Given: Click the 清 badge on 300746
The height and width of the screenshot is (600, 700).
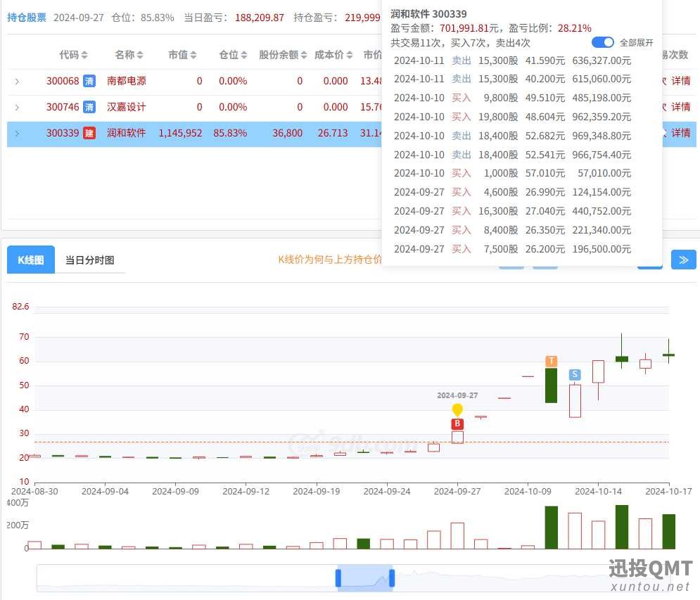Looking at the screenshot, I should pyautogui.click(x=89, y=107).
